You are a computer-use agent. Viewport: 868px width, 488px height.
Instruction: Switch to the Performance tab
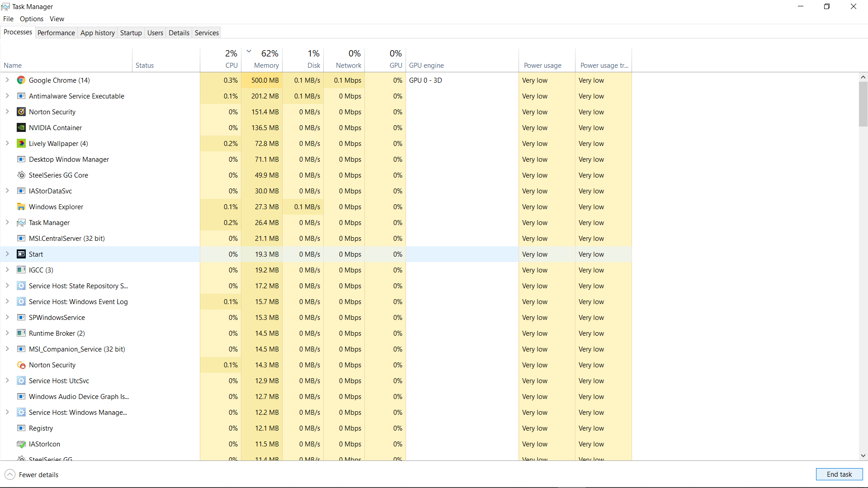[56, 33]
